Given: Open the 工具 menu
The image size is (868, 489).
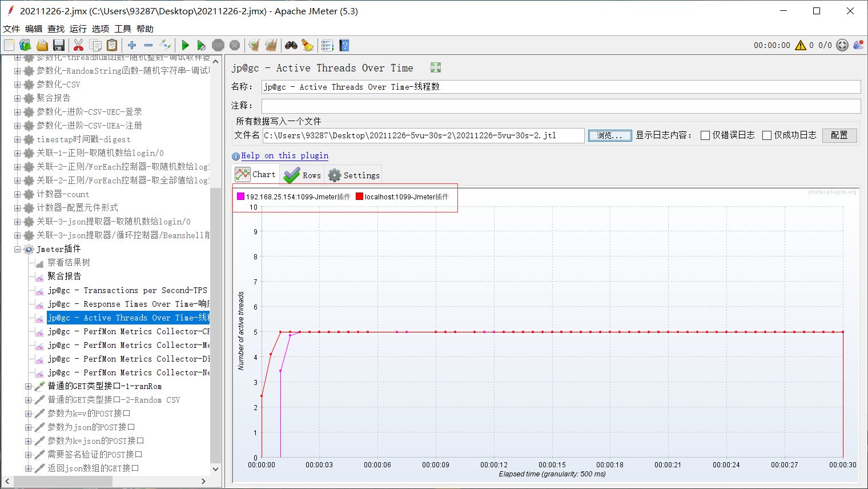Looking at the screenshot, I should [123, 29].
